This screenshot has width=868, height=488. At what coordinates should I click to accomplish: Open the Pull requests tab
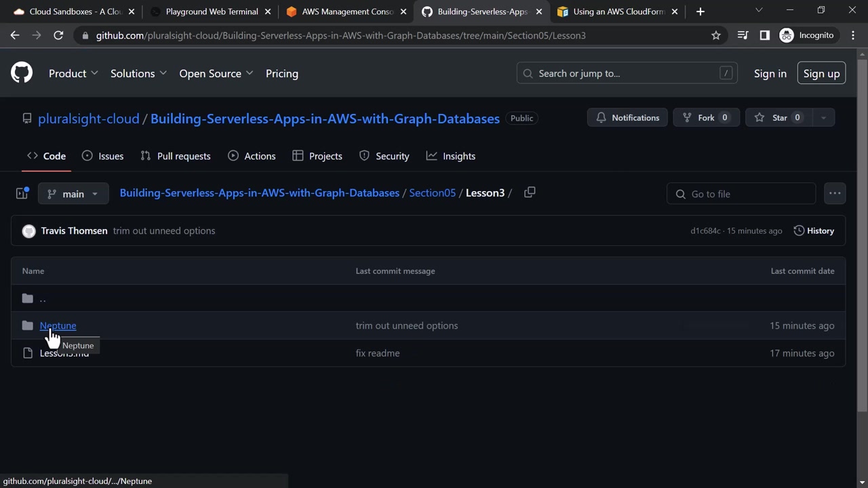tap(176, 156)
